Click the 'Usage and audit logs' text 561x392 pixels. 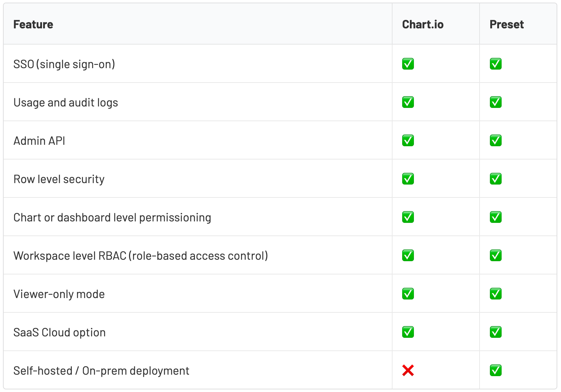click(x=66, y=102)
